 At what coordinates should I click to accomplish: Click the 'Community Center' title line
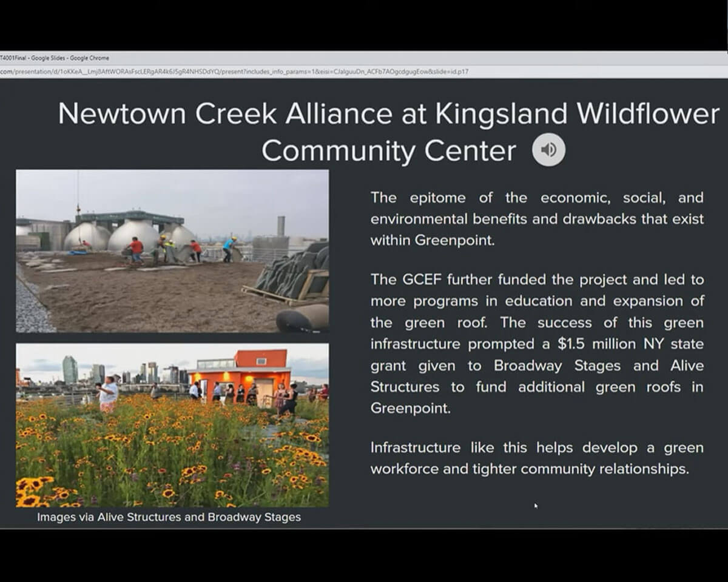pos(388,150)
